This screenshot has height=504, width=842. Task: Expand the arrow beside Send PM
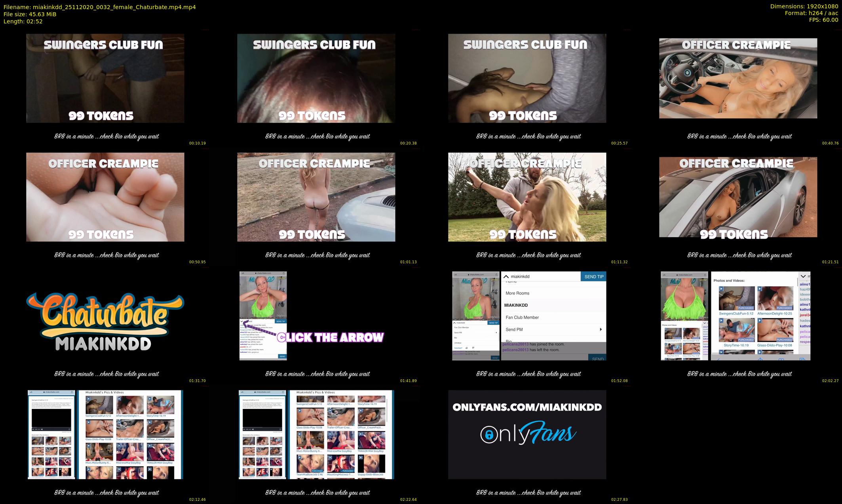click(601, 329)
